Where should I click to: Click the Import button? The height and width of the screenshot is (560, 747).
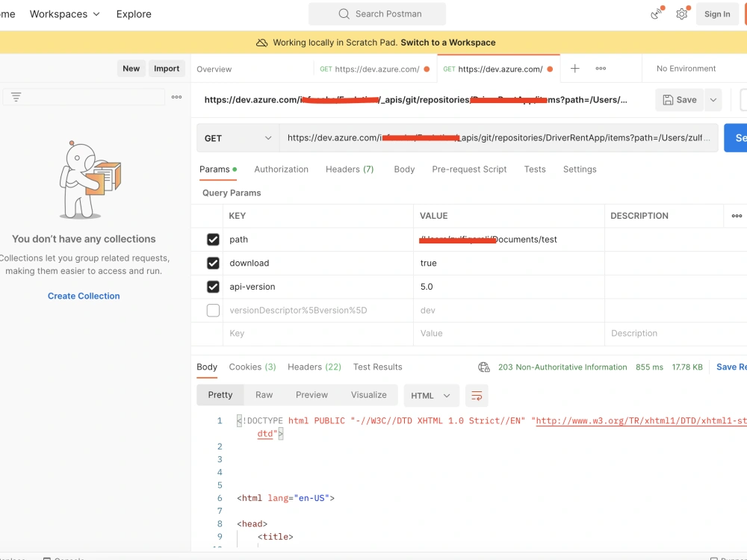[x=167, y=69]
